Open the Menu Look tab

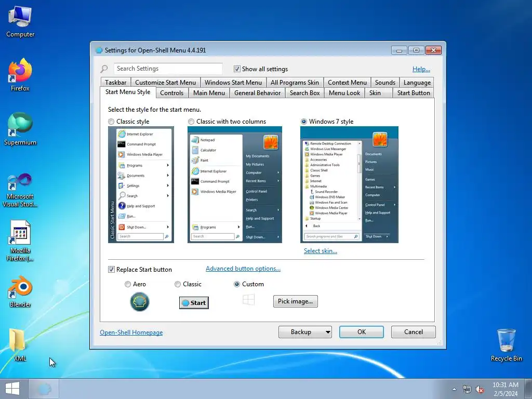pos(344,93)
